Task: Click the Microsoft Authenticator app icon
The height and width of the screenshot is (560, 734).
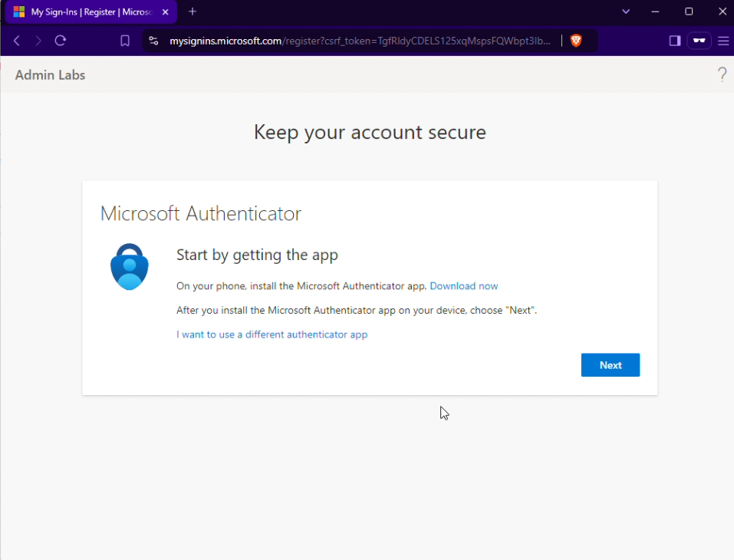Action: click(x=130, y=266)
